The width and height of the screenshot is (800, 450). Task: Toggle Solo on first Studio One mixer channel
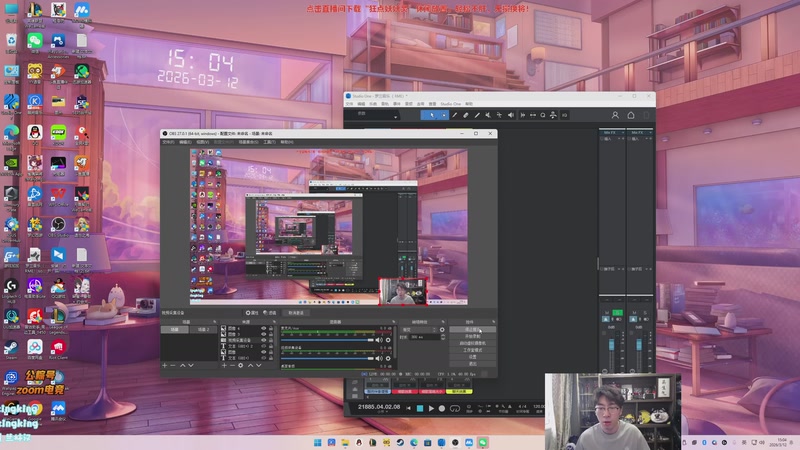coord(618,313)
